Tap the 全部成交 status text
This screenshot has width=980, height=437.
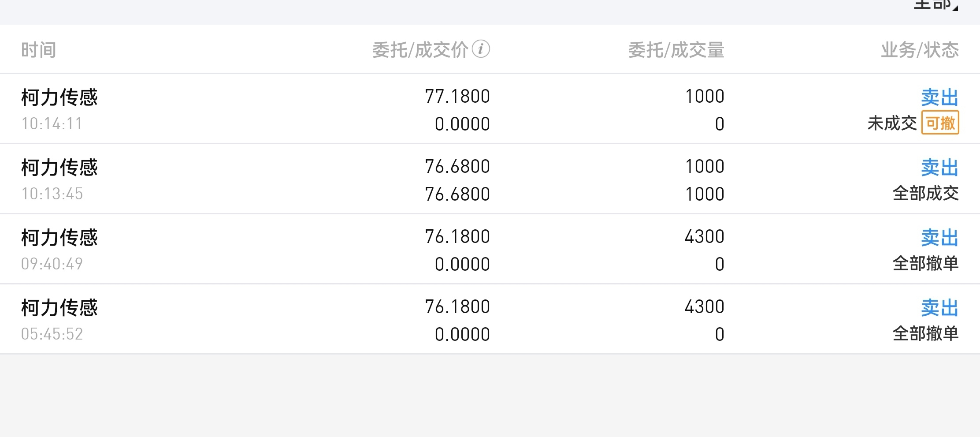[926, 193]
